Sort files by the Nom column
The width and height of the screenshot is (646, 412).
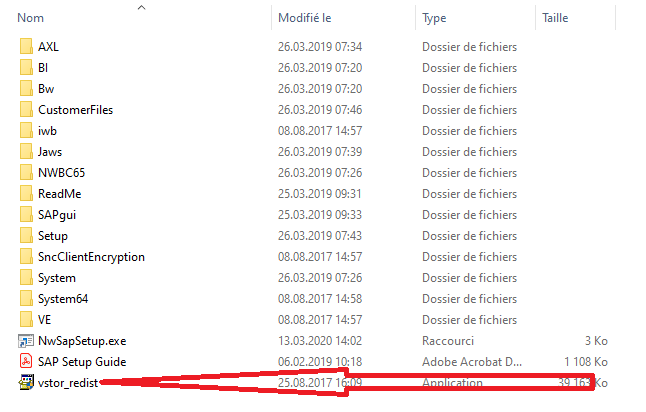click(31, 18)
